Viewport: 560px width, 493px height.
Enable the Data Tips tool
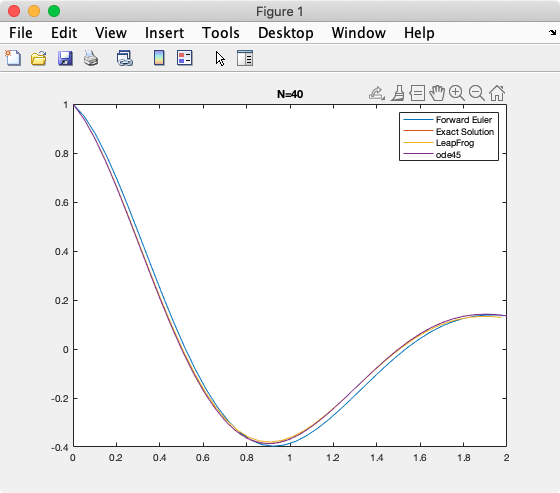pyautogui.click(x=417, y=93)
